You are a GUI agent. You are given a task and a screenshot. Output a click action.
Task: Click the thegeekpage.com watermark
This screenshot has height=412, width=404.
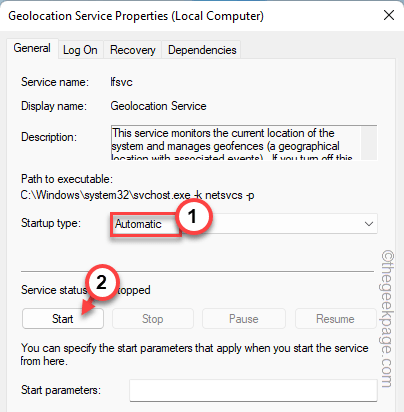click(387, 319)
